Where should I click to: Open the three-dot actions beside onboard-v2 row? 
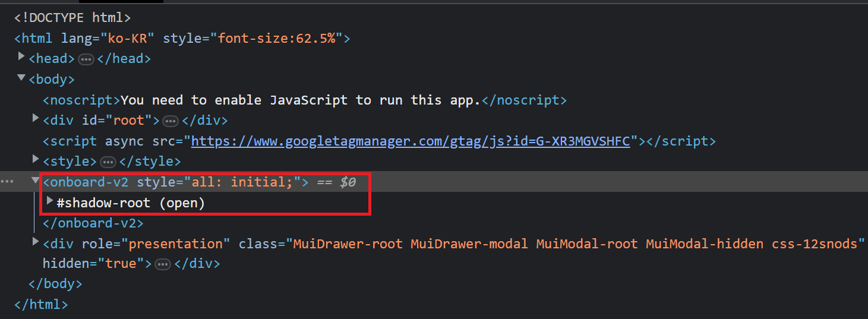tap(7, 181)
